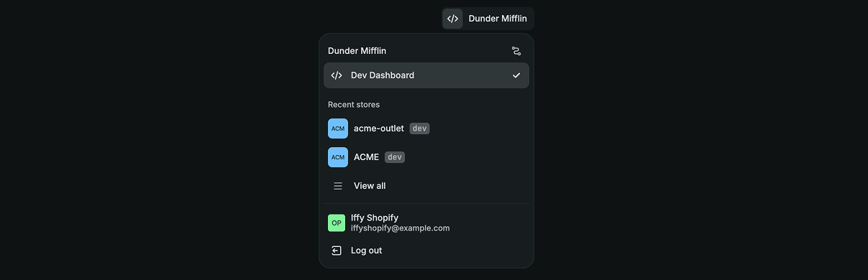Image resolution: width=868 pixels, height=280 pixels.
Task: Click the log out arrow icon
Action: (337, 251)
